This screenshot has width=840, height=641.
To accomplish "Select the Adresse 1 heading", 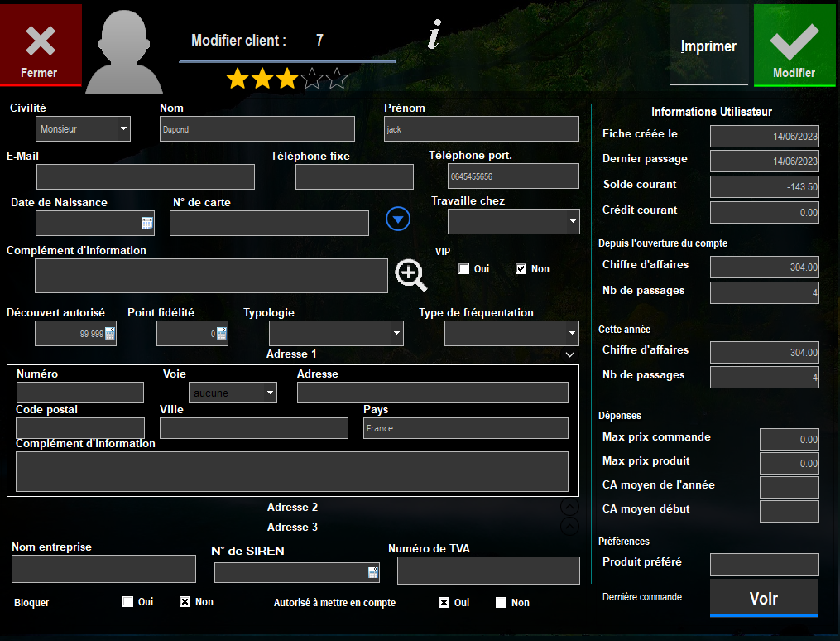I will tap(291, 354).
